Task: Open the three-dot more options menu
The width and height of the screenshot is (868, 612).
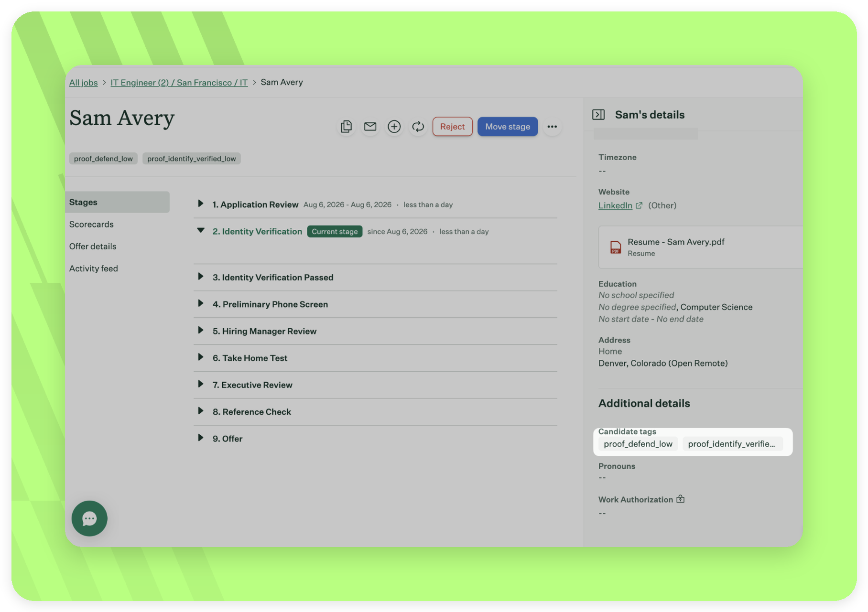Action: pos(552,127)
